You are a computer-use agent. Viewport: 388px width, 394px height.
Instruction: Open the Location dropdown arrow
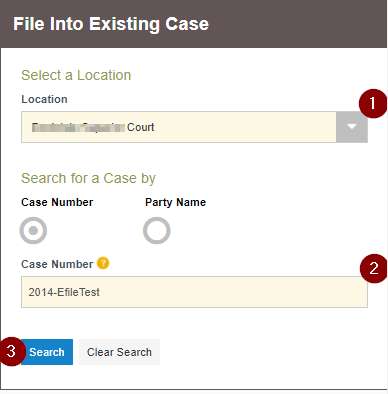pyautogui.click(x=352, y=127)
